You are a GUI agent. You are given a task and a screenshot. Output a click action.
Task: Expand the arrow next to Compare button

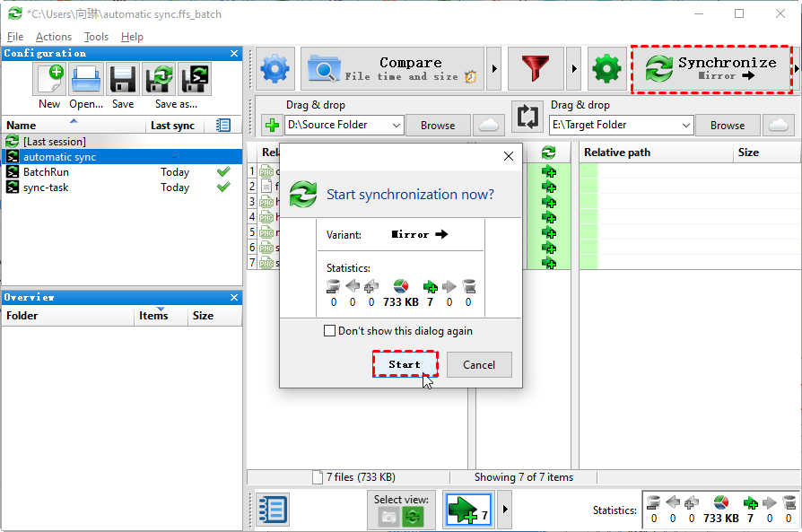point(494,69)
